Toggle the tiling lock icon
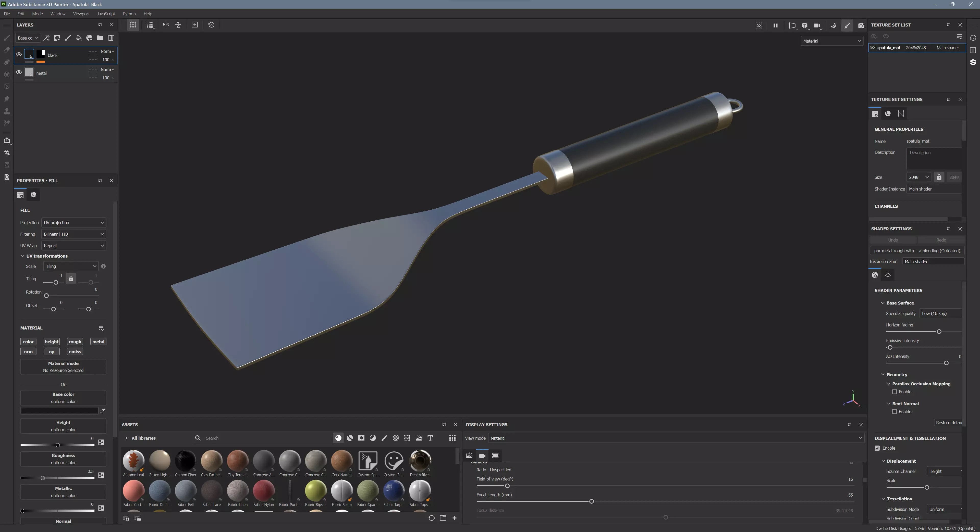The image size is (980, 532). tap(71, 279)
